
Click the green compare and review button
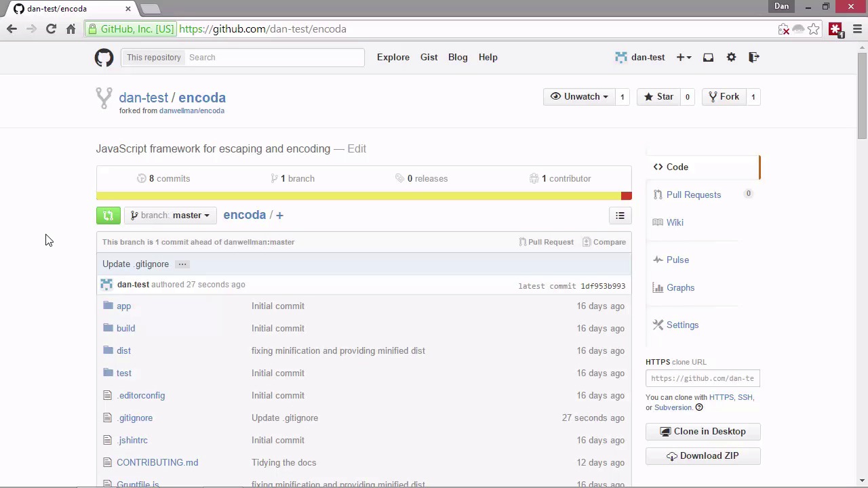108,216
